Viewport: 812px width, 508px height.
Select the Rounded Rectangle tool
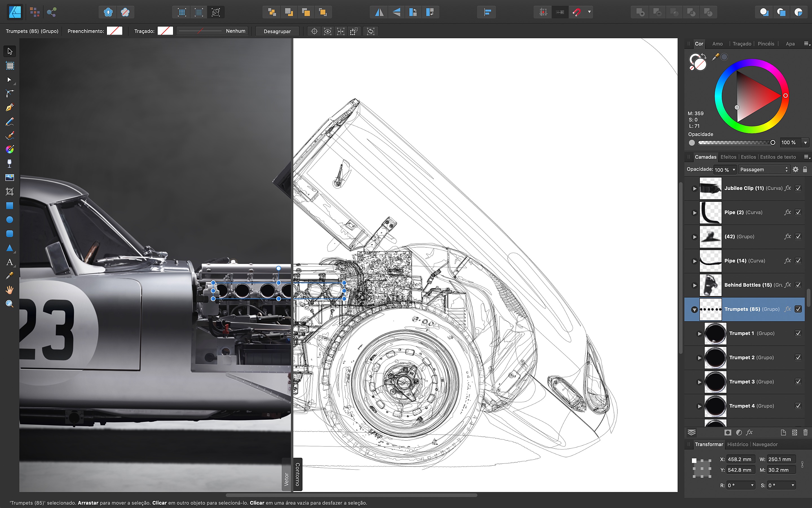(10, 233)
